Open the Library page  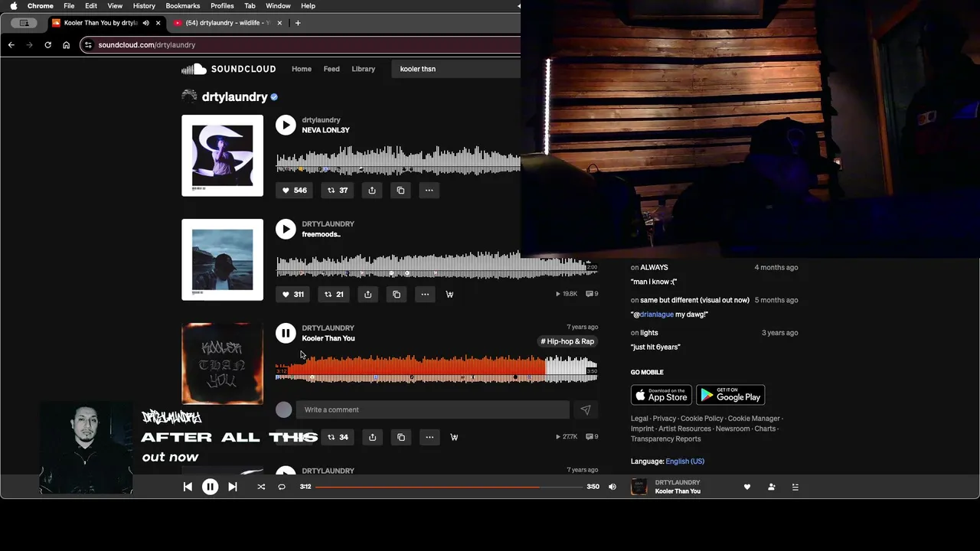364,69
